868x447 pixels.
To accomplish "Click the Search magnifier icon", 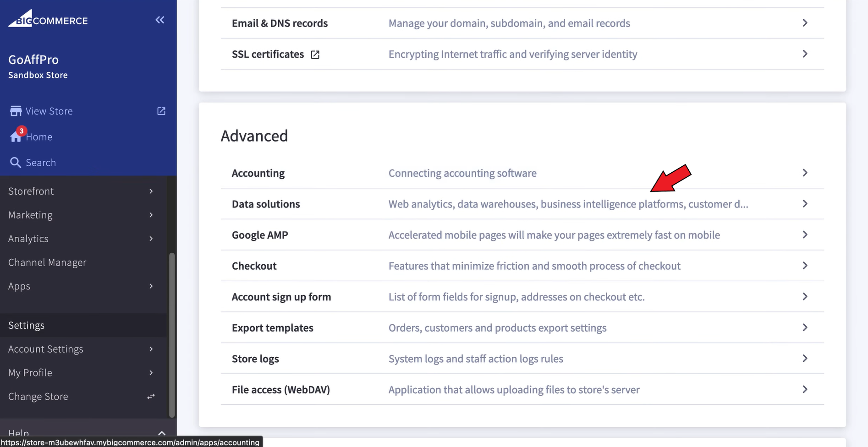I will [x=16, y=163].
